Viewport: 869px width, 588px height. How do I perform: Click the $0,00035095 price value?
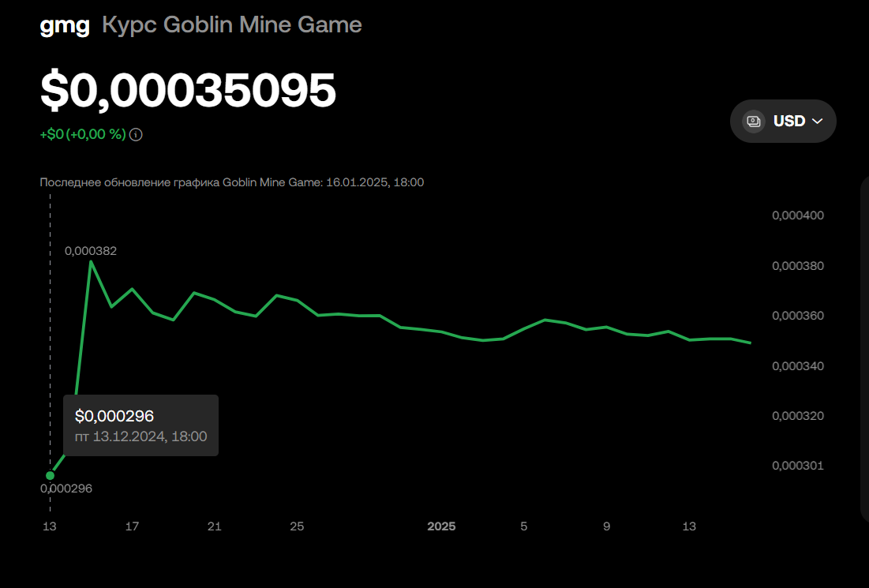(x=188, y=90)
